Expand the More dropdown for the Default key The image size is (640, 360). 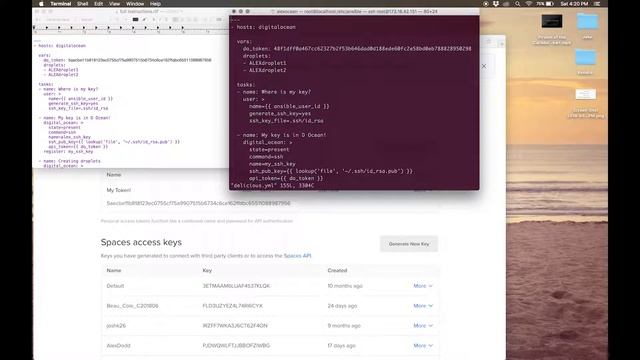tap(423, 286)
